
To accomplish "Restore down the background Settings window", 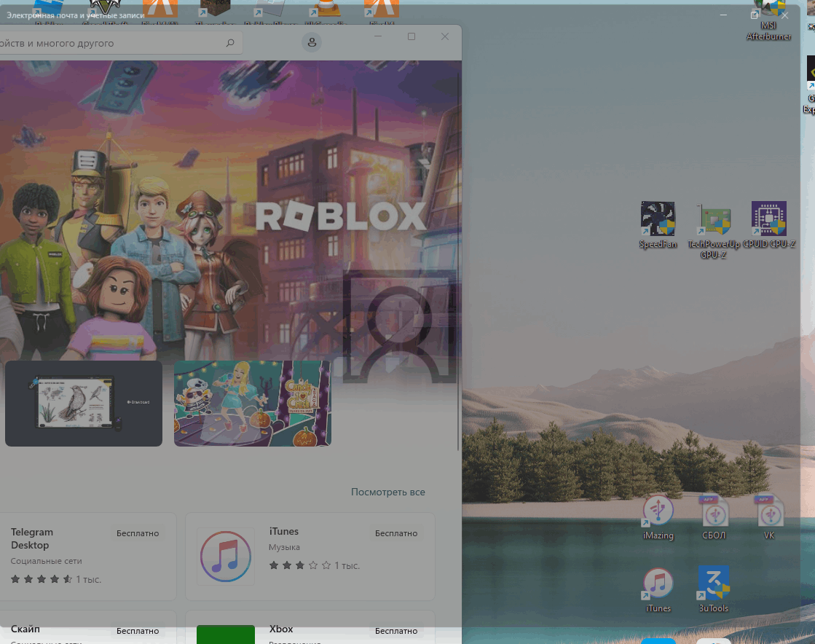I will (755, 15).
